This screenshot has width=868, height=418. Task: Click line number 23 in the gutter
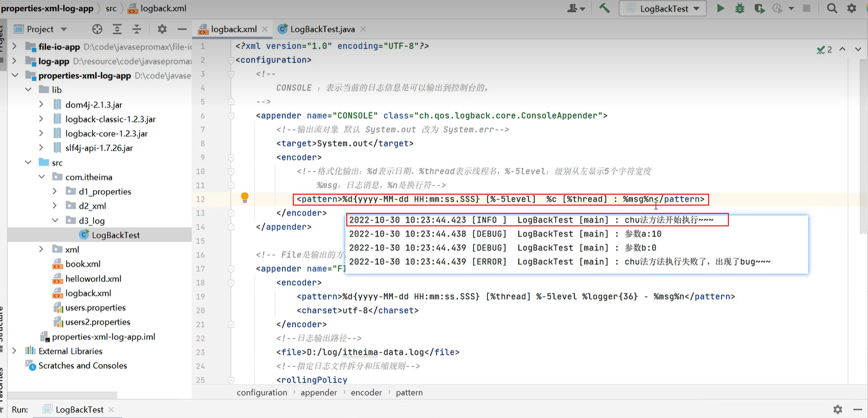point(200,352)
